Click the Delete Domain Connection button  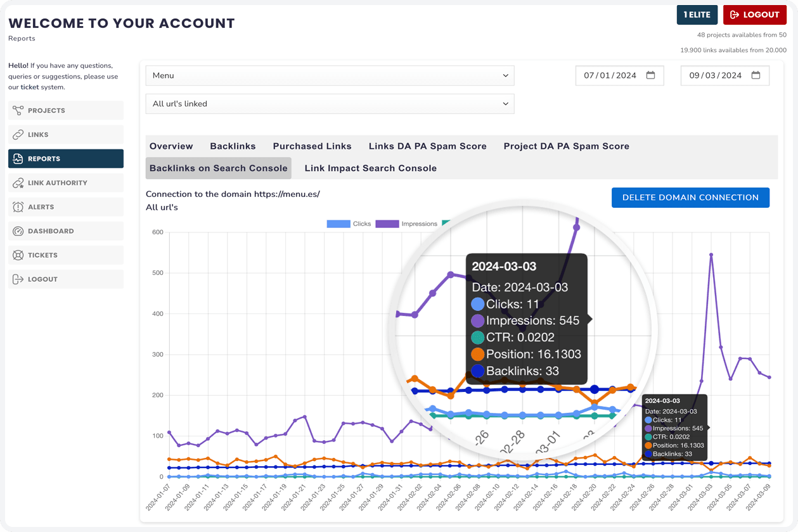[690, 198]
